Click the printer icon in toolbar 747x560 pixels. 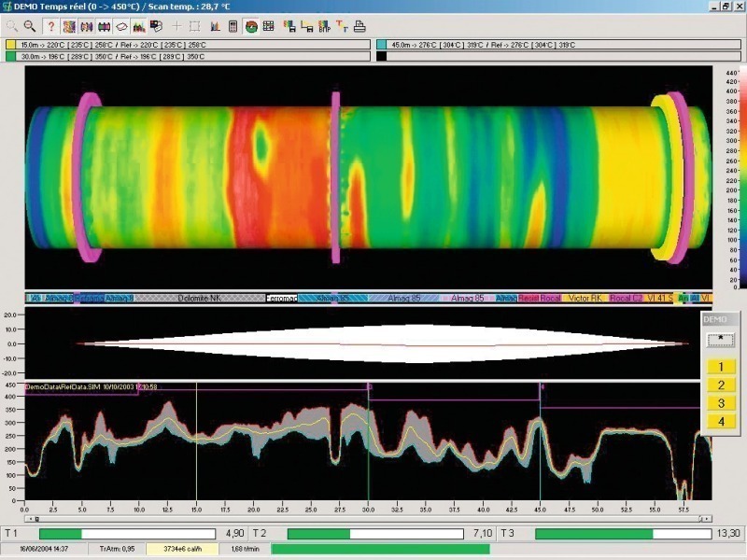[359, 26]
